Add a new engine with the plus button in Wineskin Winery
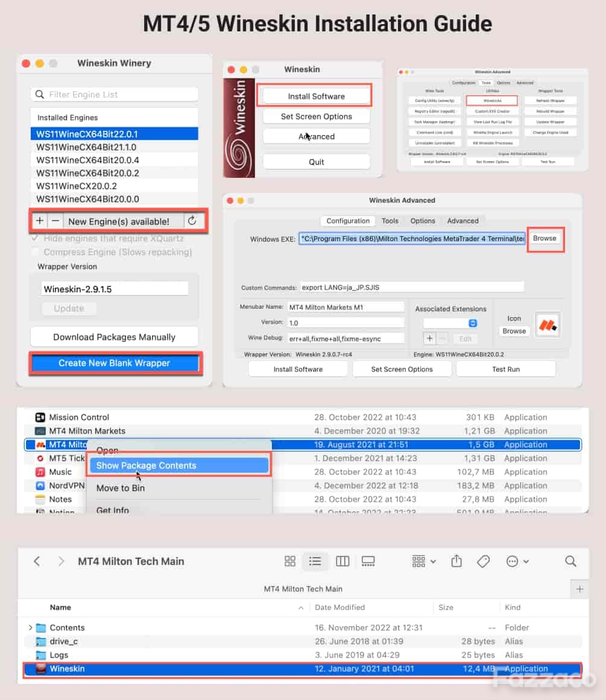Image resolution: width=606 pixels, height=700 pixels. [40, 221]
